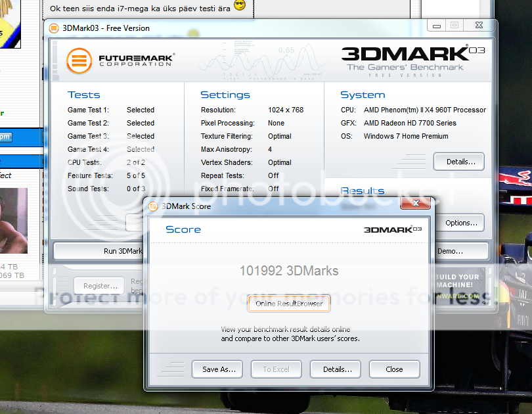Open system Details... in the System section
Viewport: 532px width, 414px height.
458,162
